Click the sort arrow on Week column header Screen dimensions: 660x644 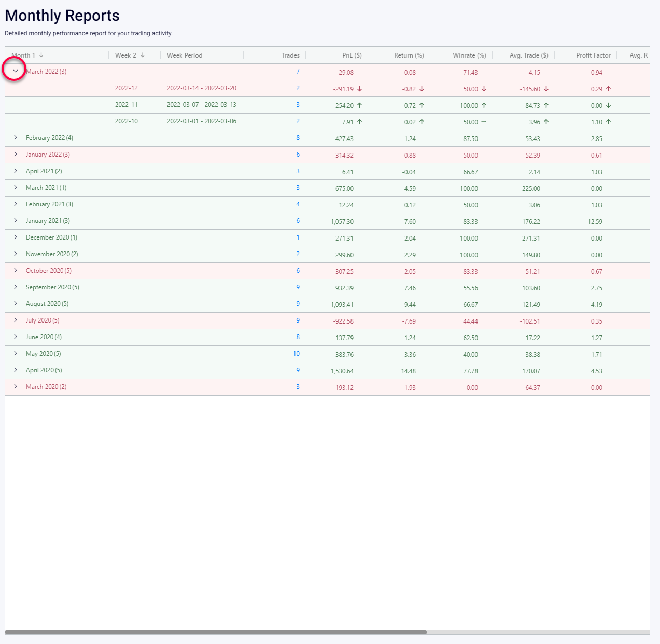(x=143, y=55)
